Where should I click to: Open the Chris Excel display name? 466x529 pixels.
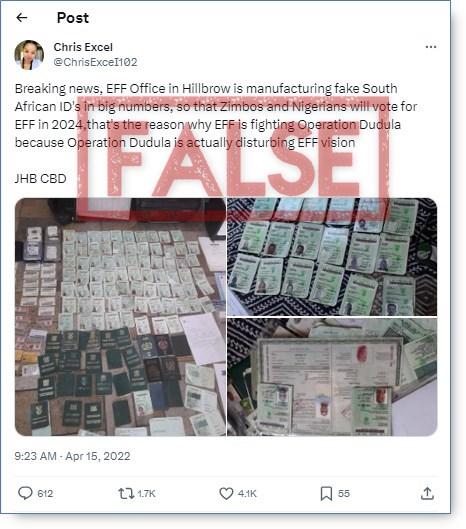(83, 47)
